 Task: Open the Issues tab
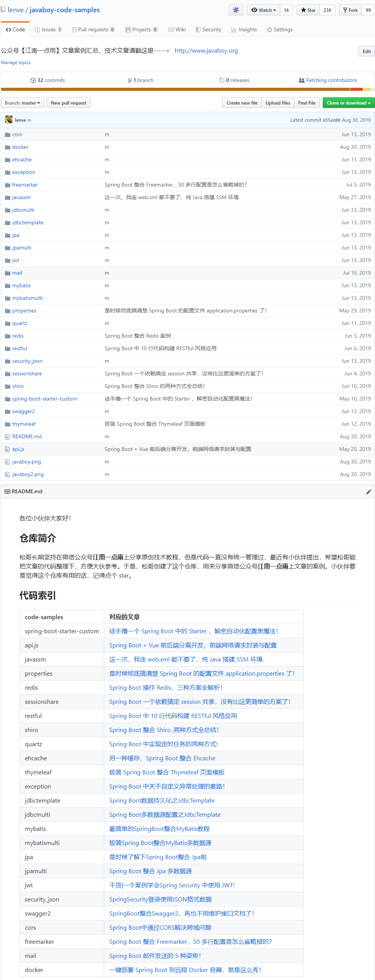click(x=48, y=30)
